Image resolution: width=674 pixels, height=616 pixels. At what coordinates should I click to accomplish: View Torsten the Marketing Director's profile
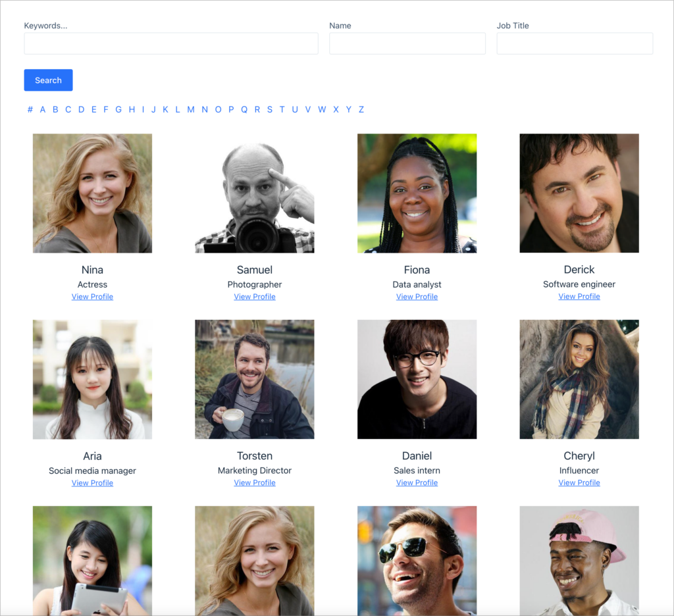click(x=254, y=482)
